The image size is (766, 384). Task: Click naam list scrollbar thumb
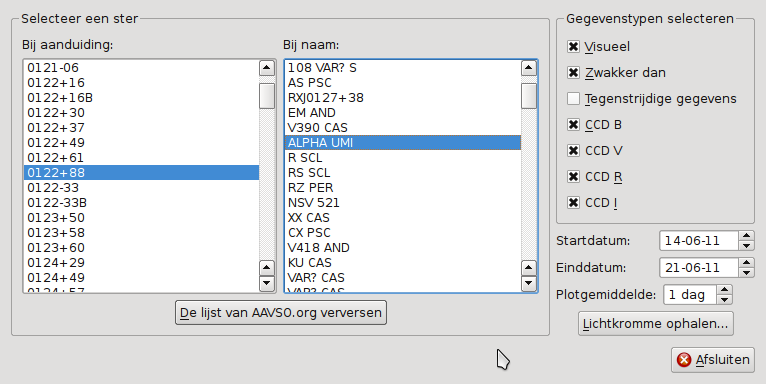[529, 96]
